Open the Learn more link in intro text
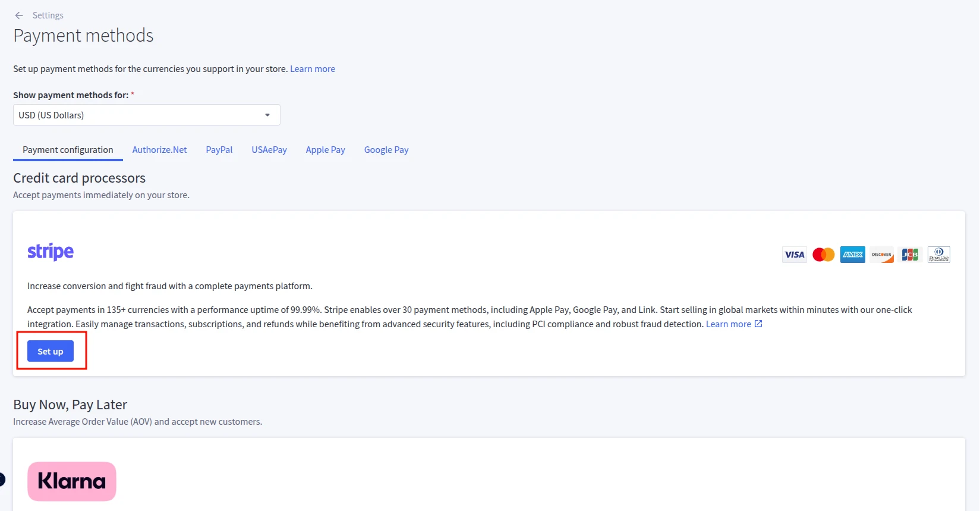Image resolution: width=980 pixels, height=511 pixels. tap(313, 69)
